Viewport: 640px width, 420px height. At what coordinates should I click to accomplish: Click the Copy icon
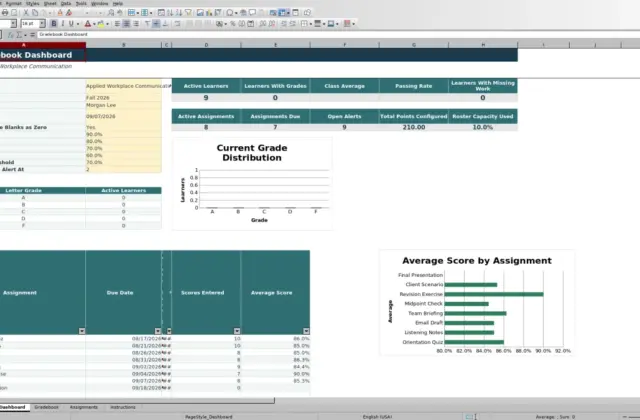click(35, 13)
